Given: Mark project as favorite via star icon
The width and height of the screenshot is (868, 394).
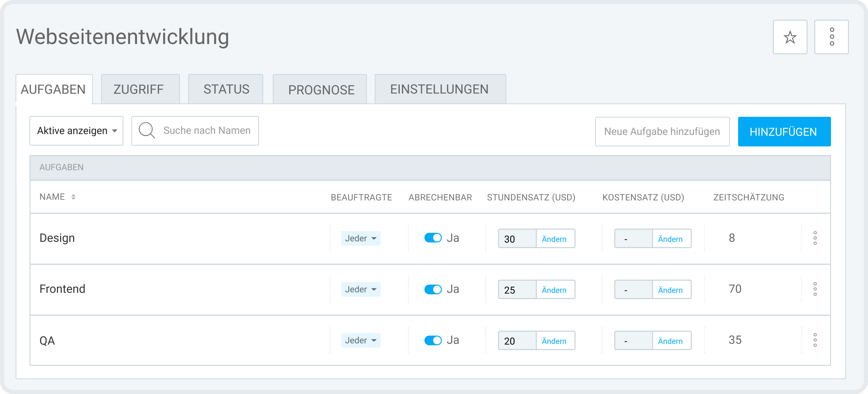Looking at the screenshot, I should (790, 37).
